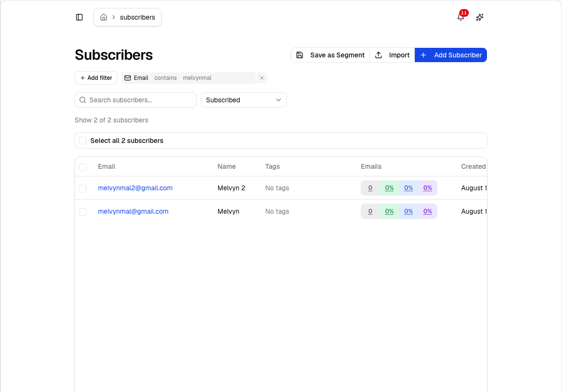Click the name cell 'Melvyn 2'

click(x=231, y=188)
